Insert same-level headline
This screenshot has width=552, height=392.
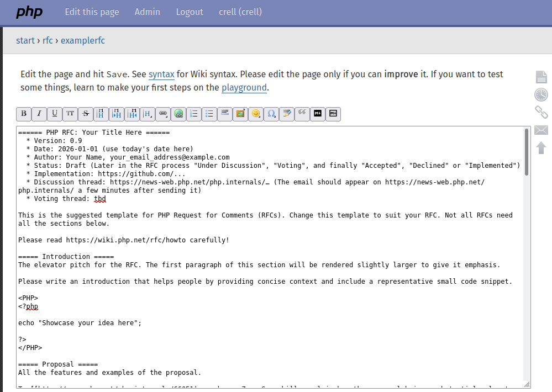click(101, 114)
